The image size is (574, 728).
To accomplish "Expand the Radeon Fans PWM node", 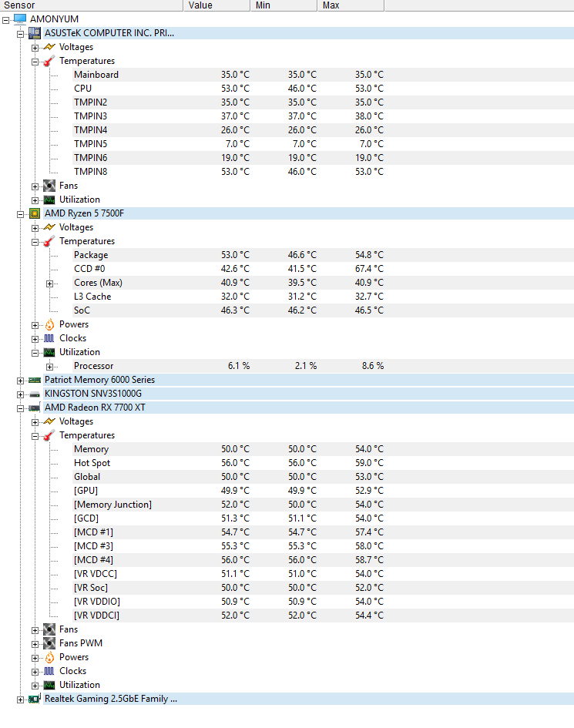I will 35,645.
